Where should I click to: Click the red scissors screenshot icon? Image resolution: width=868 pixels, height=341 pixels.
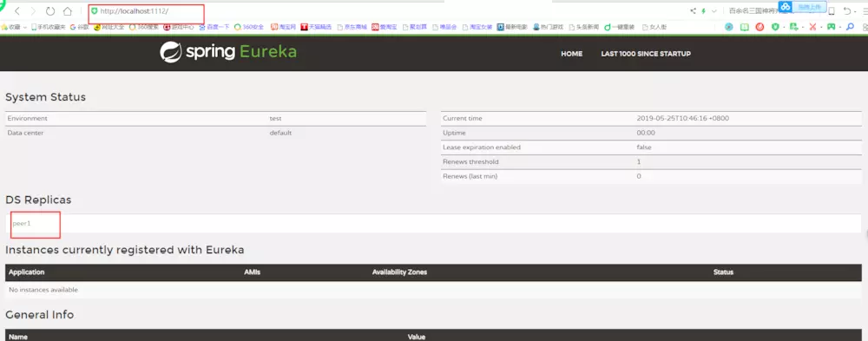tap(812, 27)
